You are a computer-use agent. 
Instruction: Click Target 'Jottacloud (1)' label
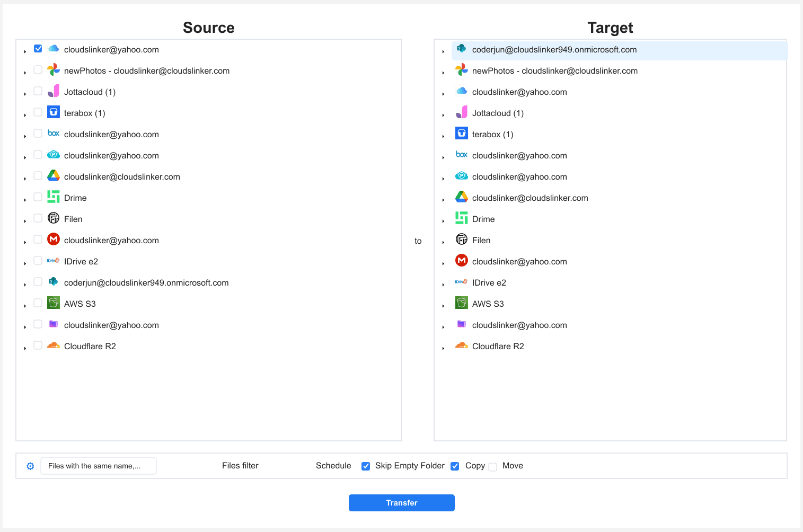coord(498,113)
